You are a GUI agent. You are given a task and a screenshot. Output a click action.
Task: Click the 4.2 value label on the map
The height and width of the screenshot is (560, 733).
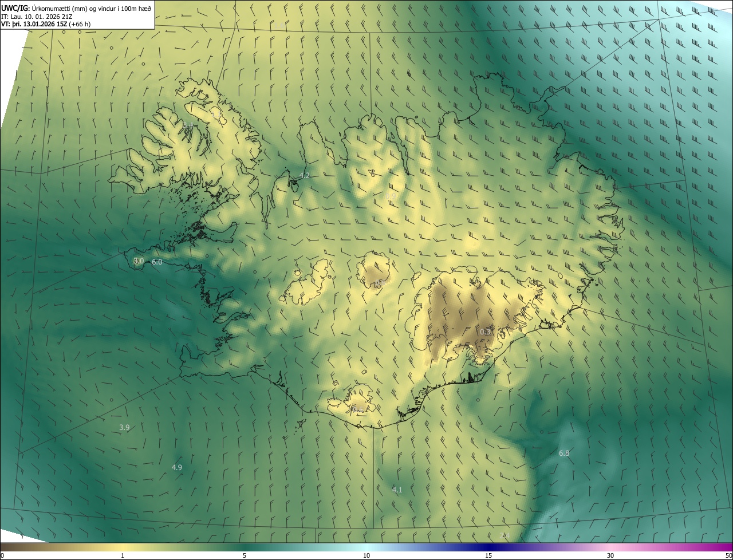(x=305, y=175)
